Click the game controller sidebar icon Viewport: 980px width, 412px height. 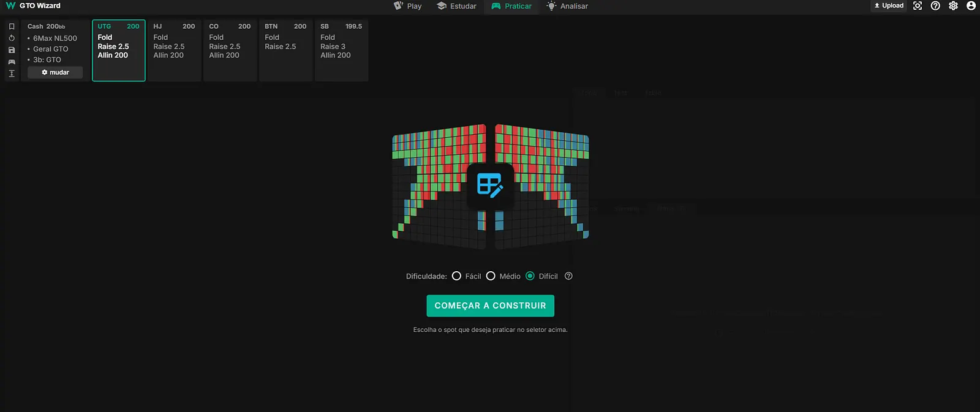pyautogui.click(x=12, y=62)
